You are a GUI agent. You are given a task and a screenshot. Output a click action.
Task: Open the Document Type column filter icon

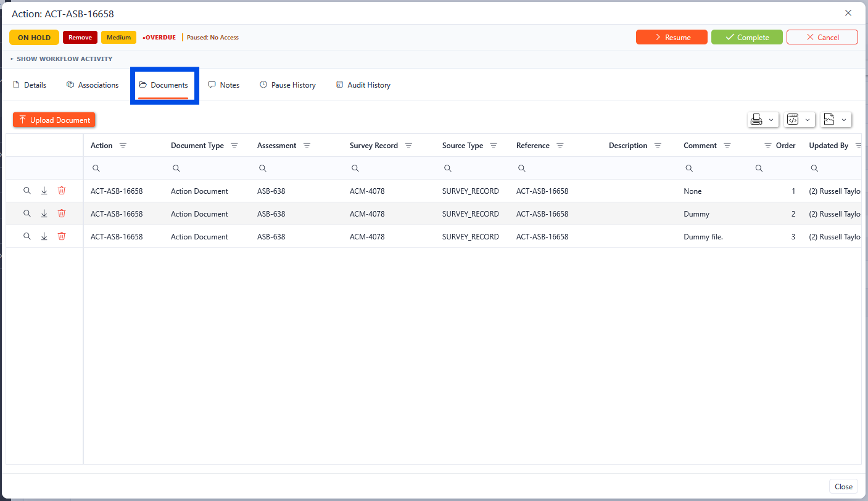pyautogui.click(x=234, y=146)
